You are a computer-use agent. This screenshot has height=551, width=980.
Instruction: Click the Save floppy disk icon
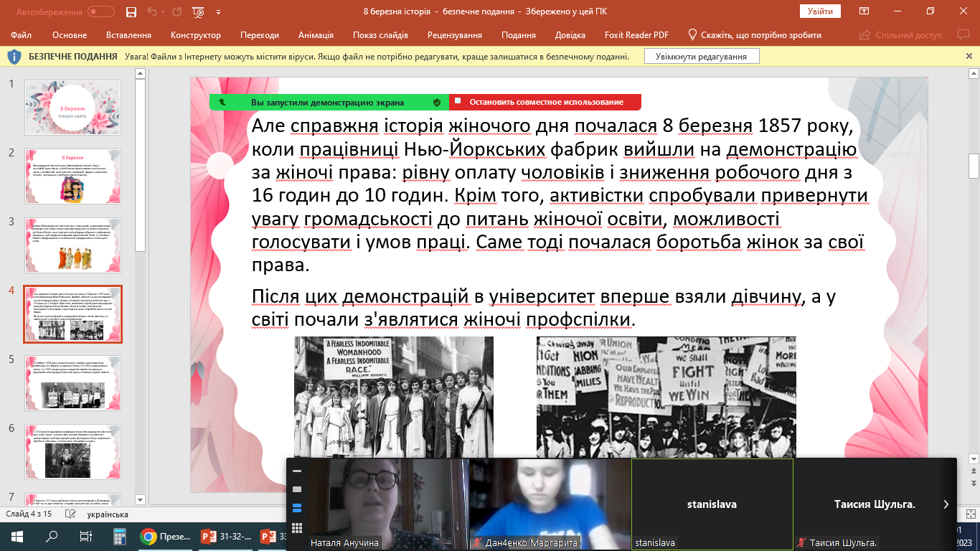click(131, 11)
